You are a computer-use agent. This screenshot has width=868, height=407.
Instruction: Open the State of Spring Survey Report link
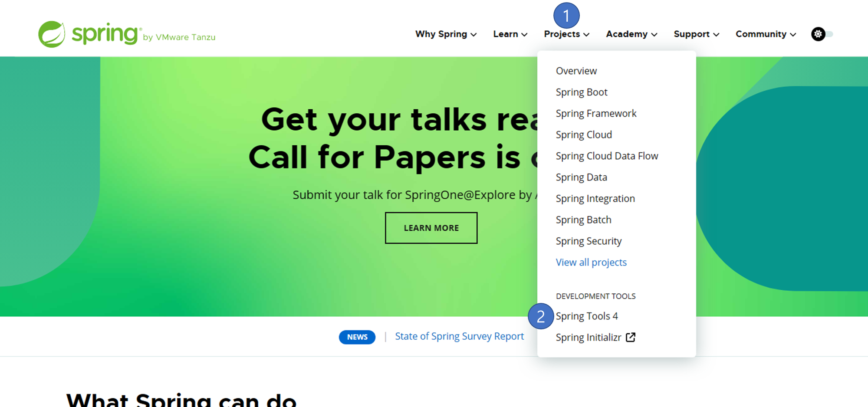pos(459,336)
